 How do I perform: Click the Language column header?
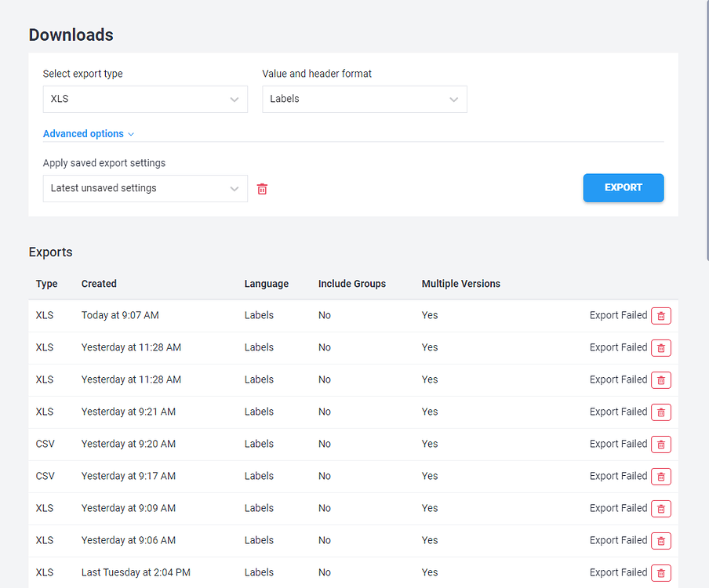[x=267, y=284]
